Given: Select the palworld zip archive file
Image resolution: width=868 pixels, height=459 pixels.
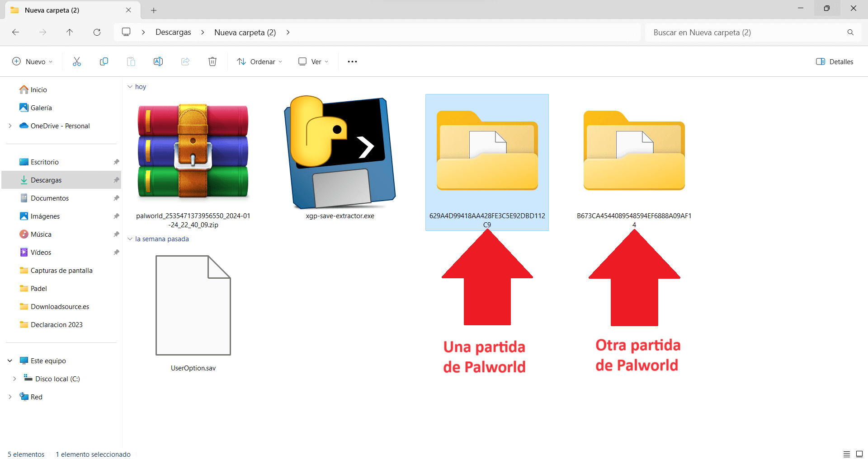Looking at the screenshot, I should [193, 163].
